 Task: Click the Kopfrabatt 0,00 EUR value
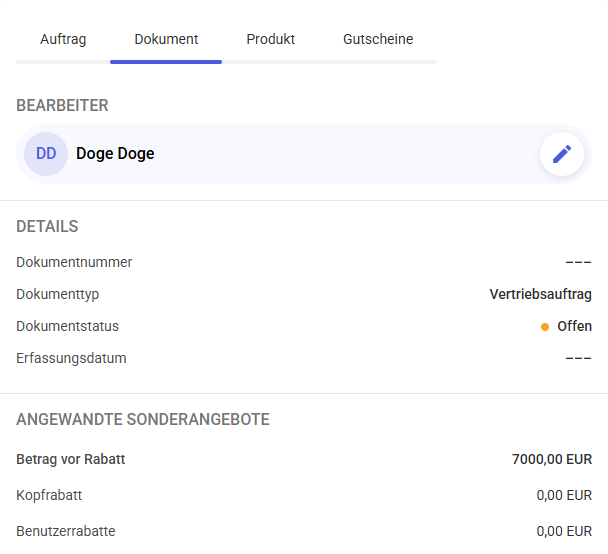(x=564, y=495)
